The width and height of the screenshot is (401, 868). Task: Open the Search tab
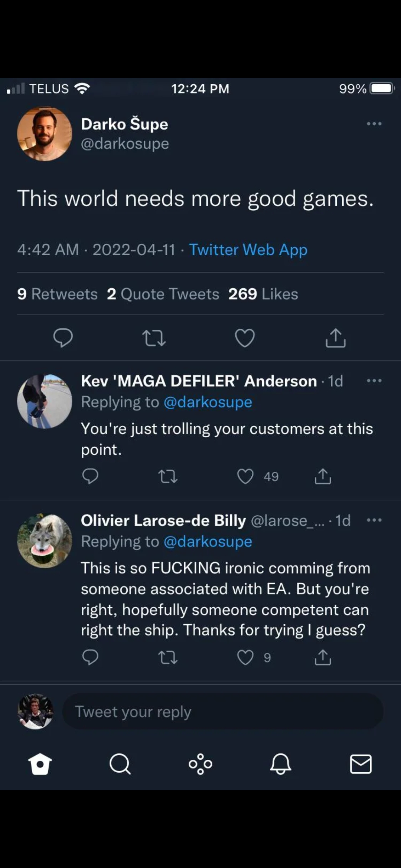pos(120,764)
